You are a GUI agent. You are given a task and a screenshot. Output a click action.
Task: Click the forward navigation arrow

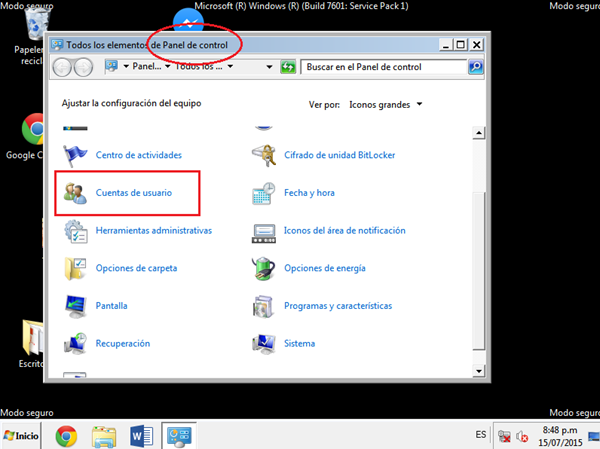coord(83,68)
